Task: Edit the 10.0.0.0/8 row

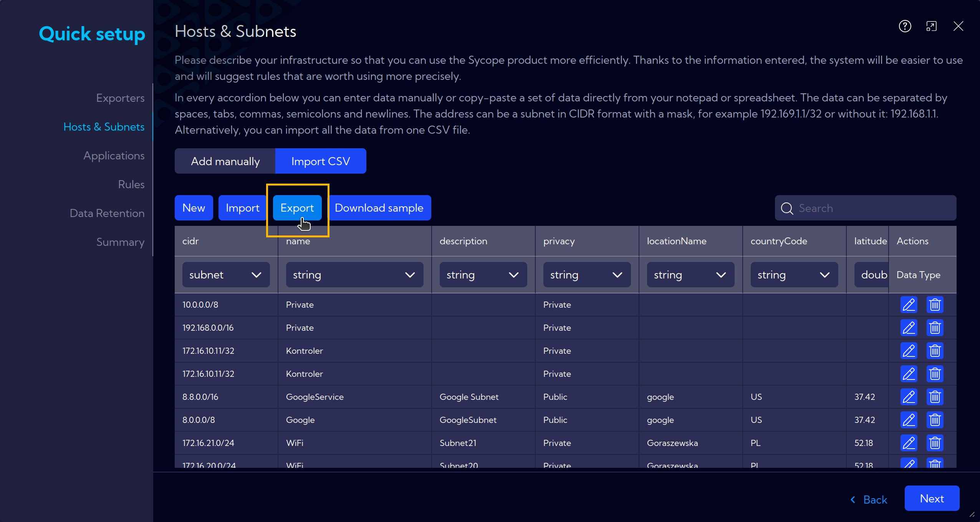Action: coord(909,305)
